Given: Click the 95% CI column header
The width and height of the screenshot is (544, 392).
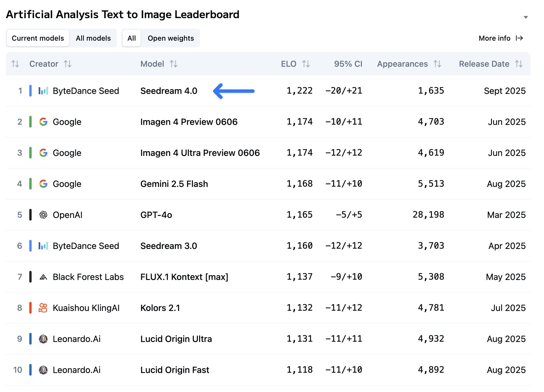Looking at the screenshot, I should [348, 64].
